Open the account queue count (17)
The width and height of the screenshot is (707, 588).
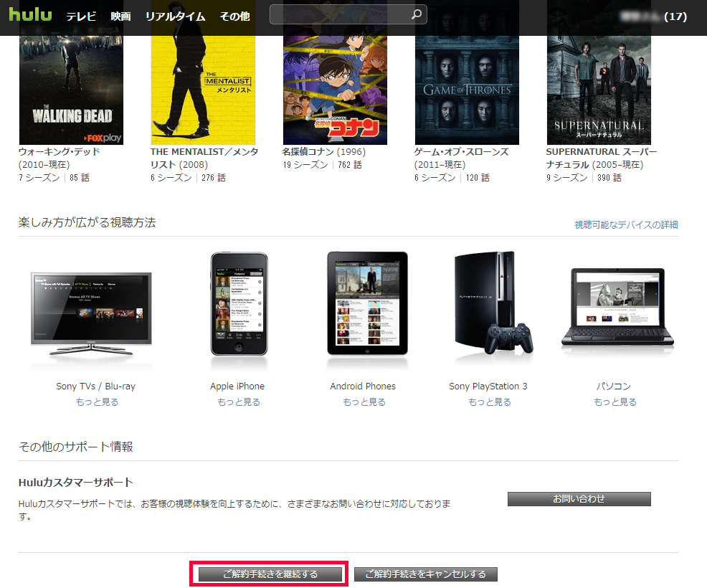point(675,16)
